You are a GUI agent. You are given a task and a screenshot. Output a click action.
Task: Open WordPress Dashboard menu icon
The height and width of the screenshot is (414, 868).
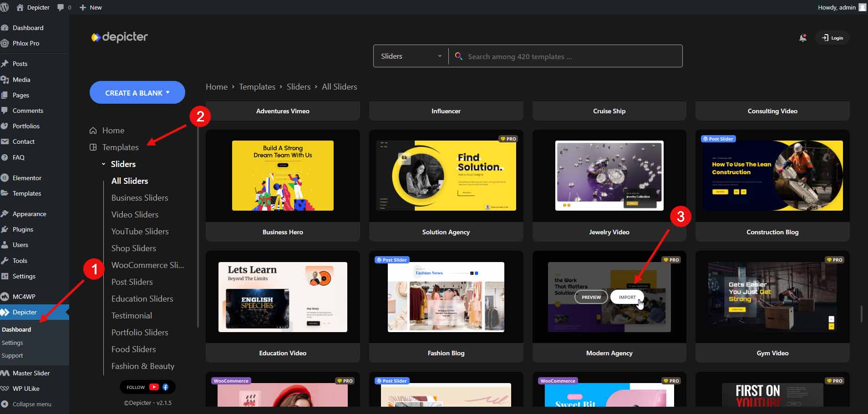5,28
